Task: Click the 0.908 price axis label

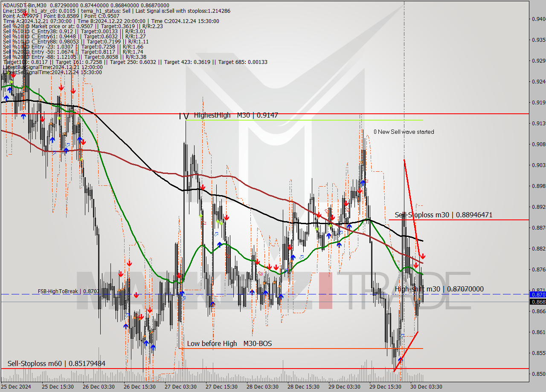Action: (x=538, y=144)
